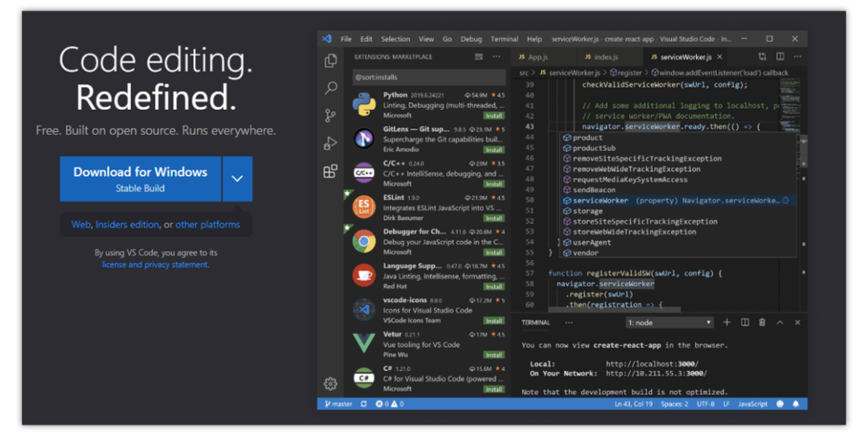Click Download for Windows Stable Build
This screenshot has height=436, width=868.
click(141, 179)
